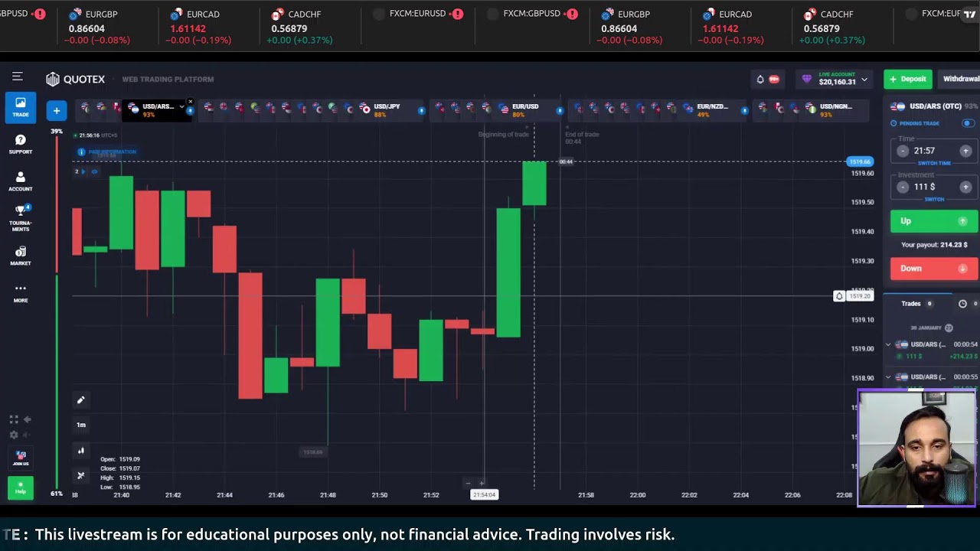
Task: Open the indicators compass tool icon
Action: click(80, 476)
